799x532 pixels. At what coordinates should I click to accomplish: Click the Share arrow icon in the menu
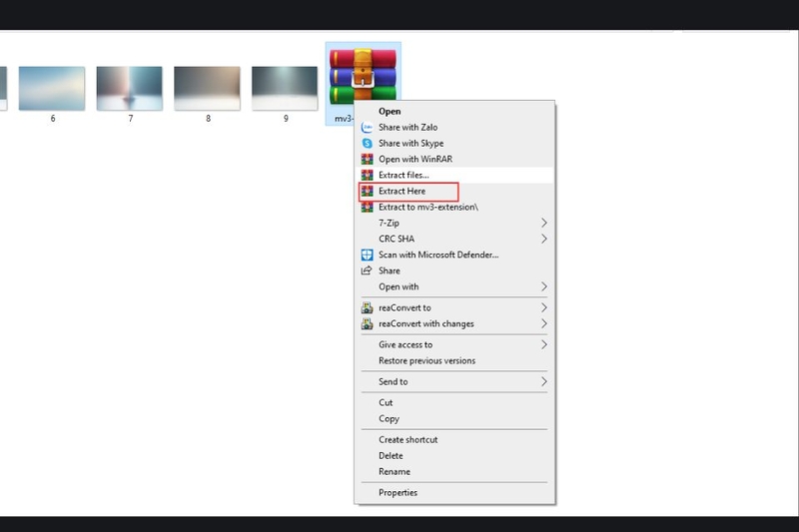[x=367, y=270]
